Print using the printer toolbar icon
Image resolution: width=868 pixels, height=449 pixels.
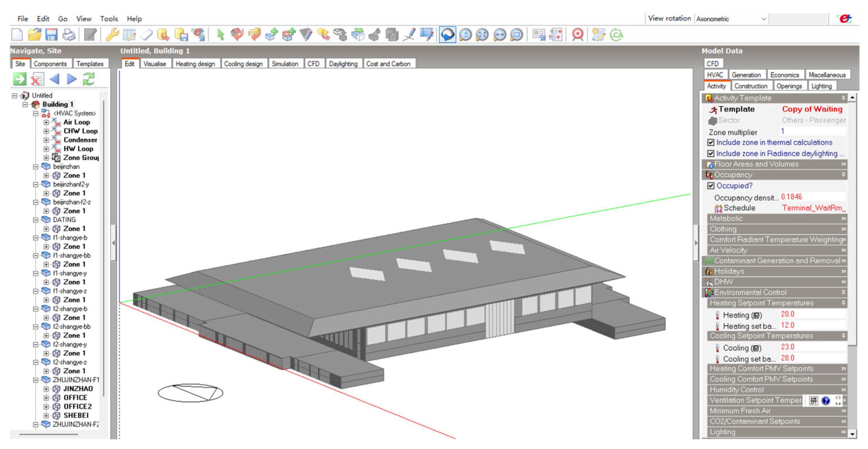pos(69,35)
